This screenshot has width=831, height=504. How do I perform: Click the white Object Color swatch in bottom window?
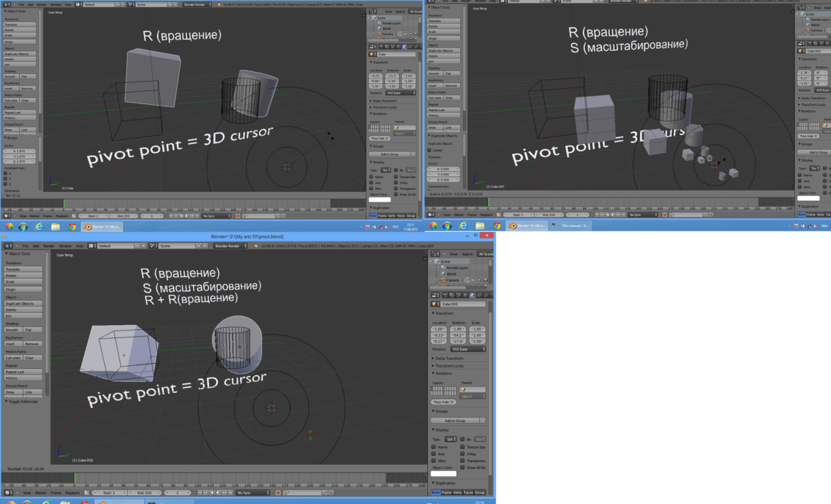tap(444, 474)
